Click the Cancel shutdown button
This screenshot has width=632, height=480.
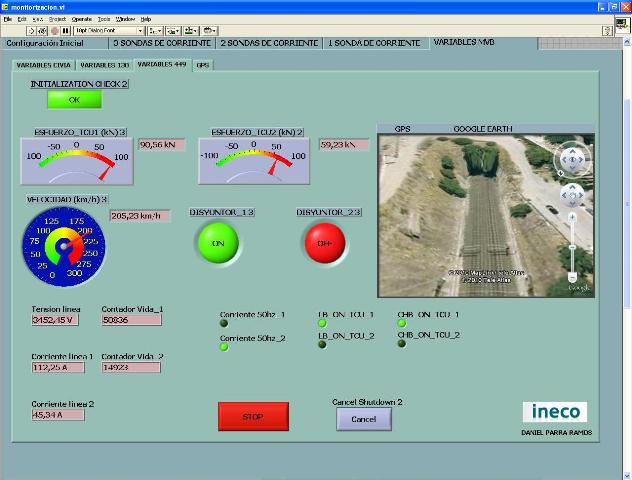coord(364,419)
